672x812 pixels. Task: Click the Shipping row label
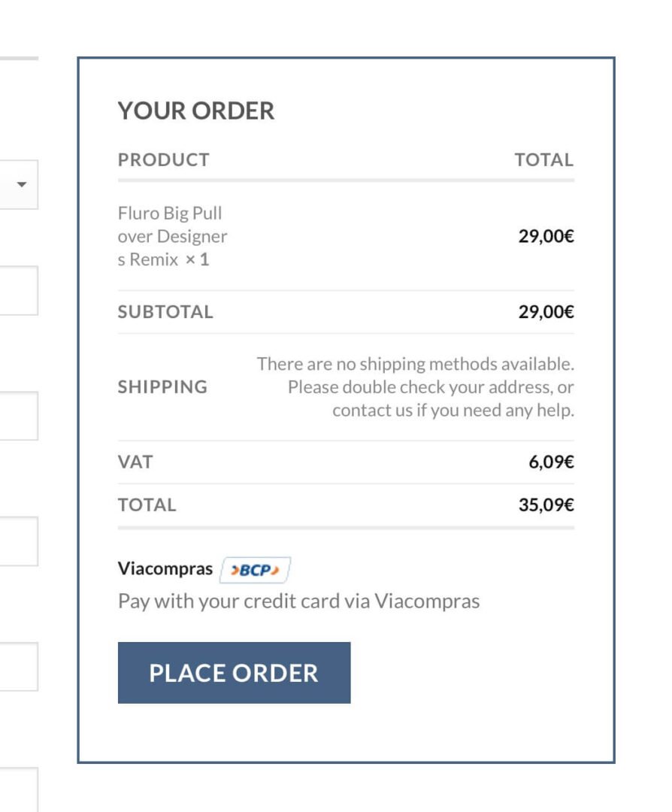(x=162, y=387)
